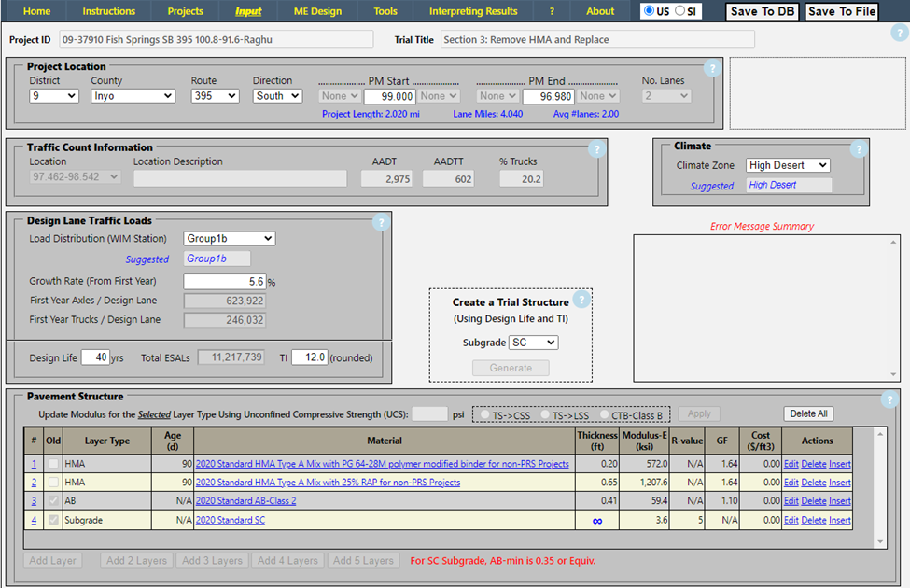
Task: Open the Pavement Structure help icon
Action: [x=889, y=400]
